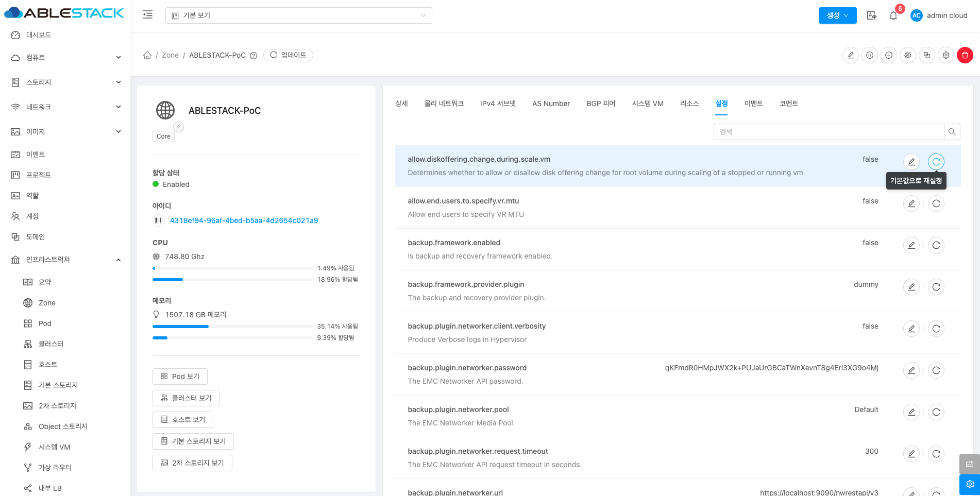Open the 생성 create dropdown
Screen dimensions: 980x496
[x=837, y=15]
